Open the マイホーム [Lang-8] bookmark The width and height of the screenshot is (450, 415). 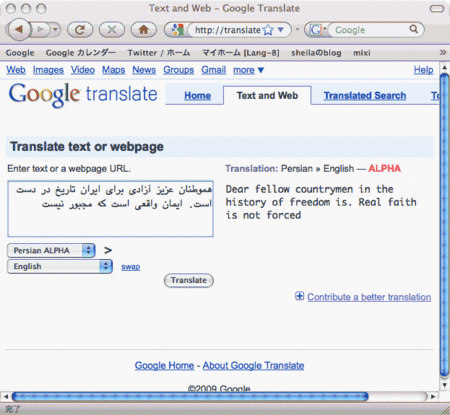click(x=241, y=53)
